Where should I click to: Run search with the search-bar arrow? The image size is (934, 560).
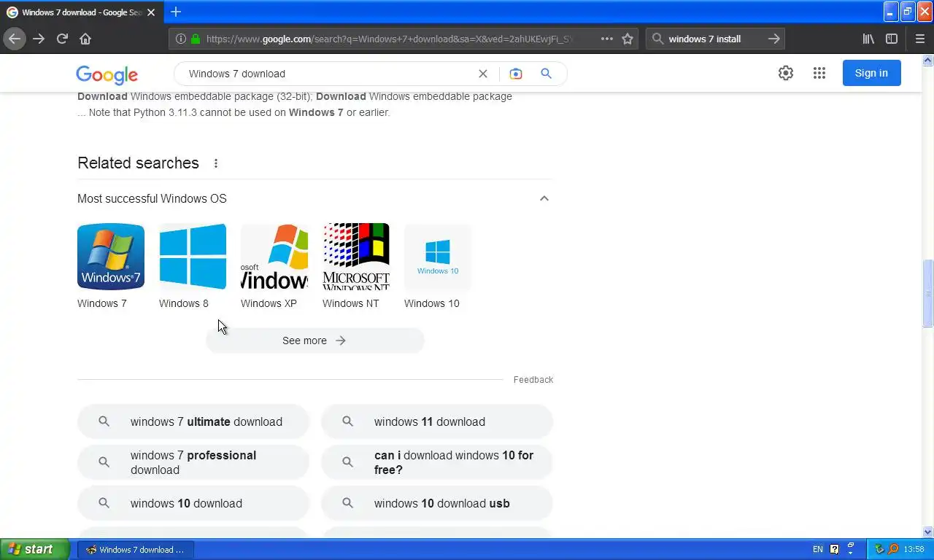pyautogui.click(x=774, y=39)
